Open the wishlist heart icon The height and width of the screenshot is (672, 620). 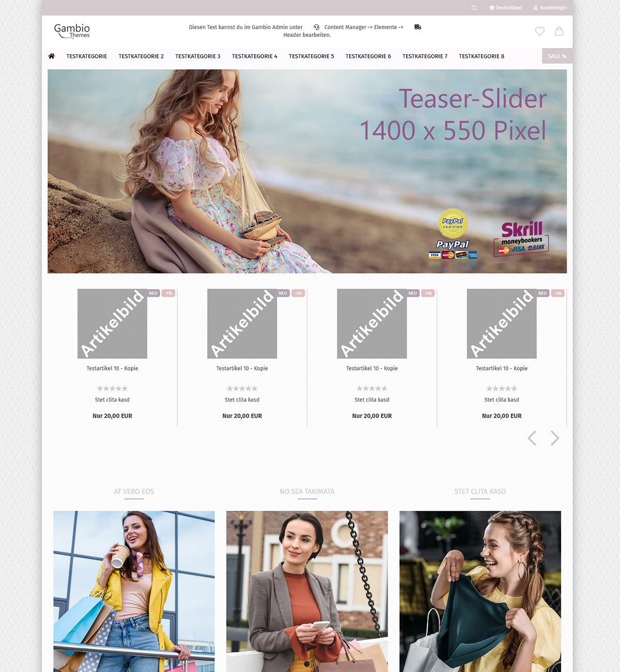point(539,32)
